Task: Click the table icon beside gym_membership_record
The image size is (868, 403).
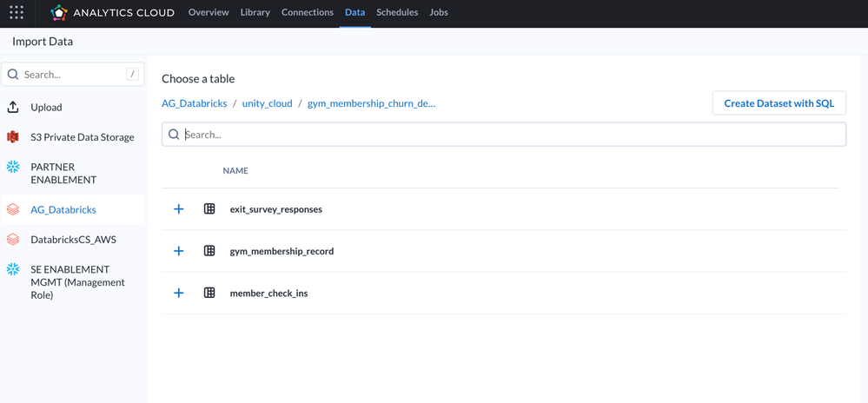Action: point(209,251)
